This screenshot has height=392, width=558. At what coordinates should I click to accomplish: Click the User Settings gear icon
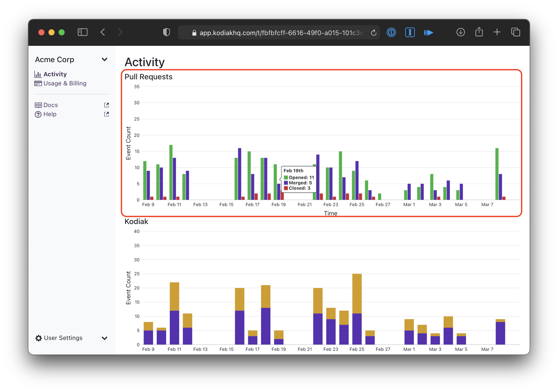tap(38, 338)
